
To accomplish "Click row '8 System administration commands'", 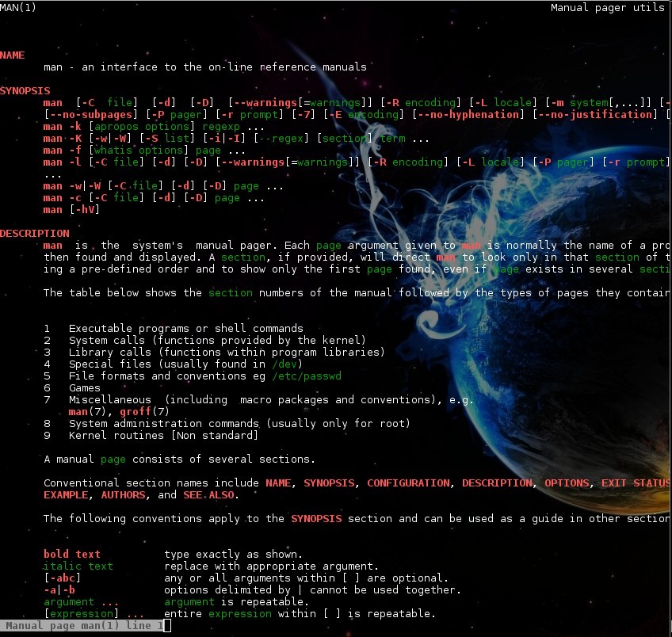I will point(227,424).
